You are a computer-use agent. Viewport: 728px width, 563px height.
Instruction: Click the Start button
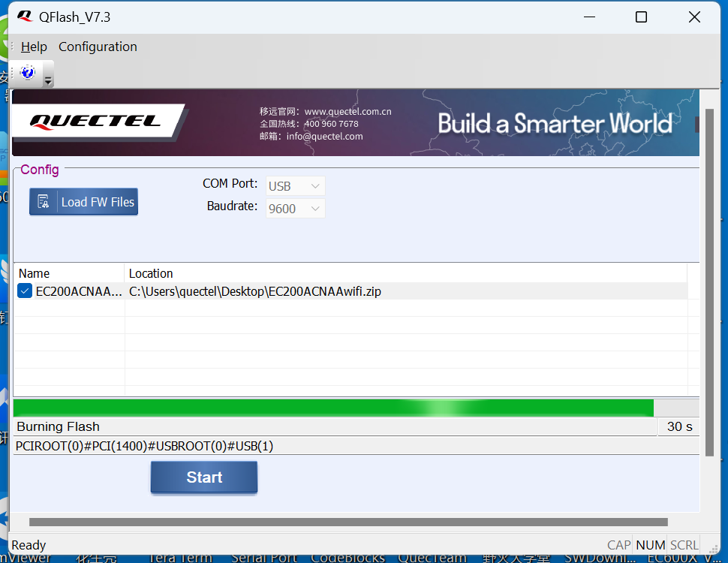pos(204,477)
